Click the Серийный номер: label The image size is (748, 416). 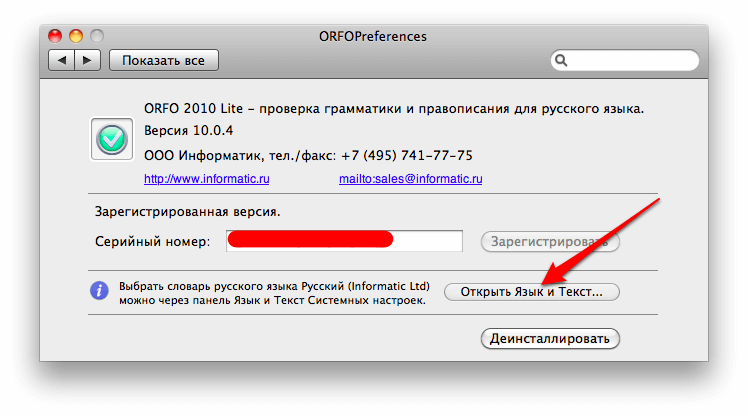[153, 242]
